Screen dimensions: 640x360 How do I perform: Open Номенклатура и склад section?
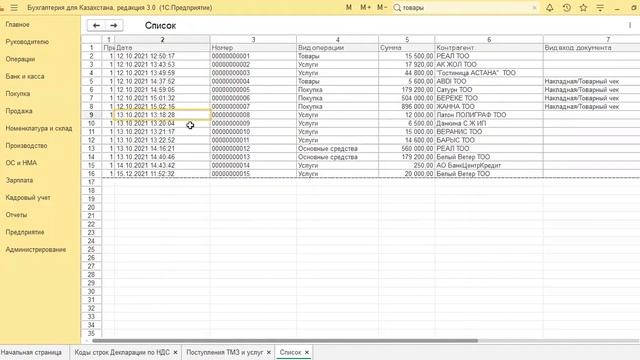pos(39,128)
